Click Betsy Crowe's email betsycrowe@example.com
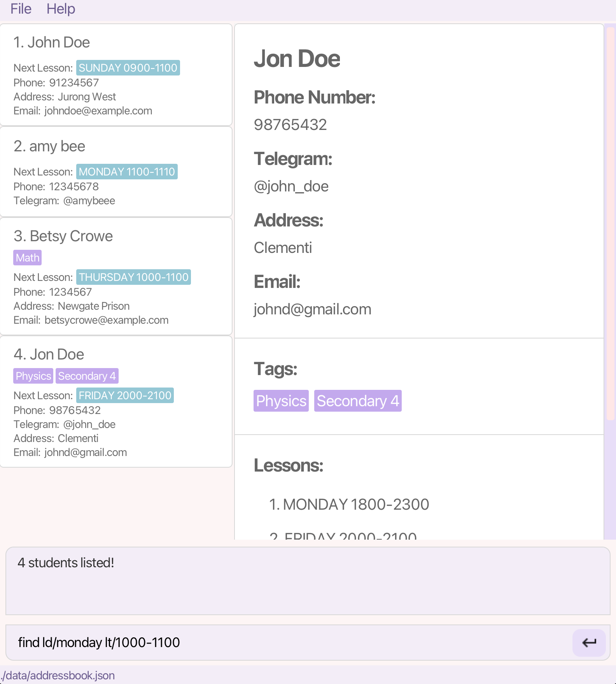The width and height of the screenshot is (616, 684). tap(107, 320)
